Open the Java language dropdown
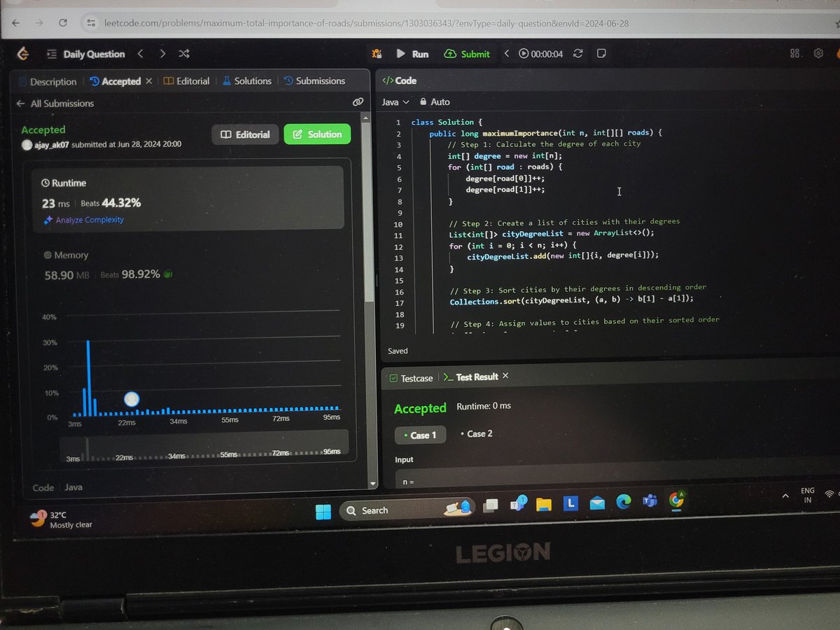The image size is (840, 630). coord(395,102)
